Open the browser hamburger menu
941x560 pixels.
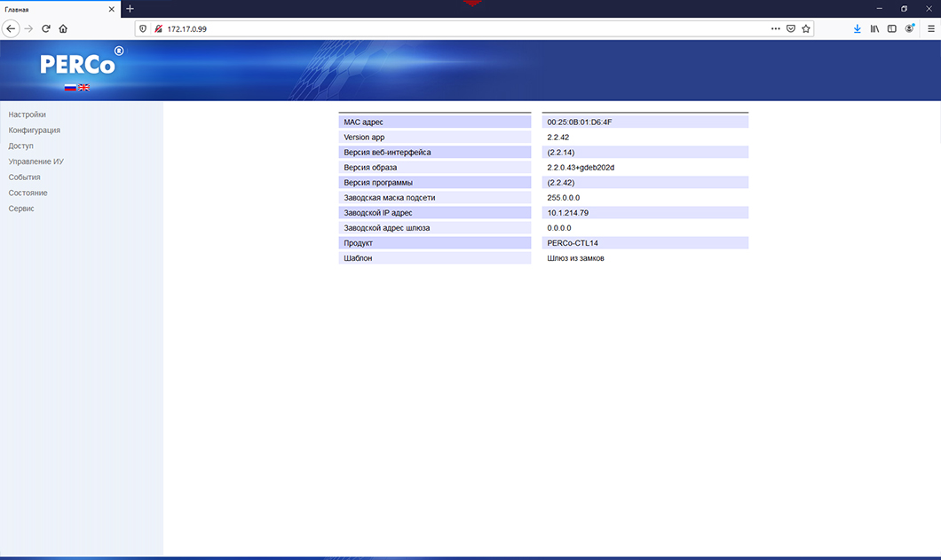click(931, 28)
